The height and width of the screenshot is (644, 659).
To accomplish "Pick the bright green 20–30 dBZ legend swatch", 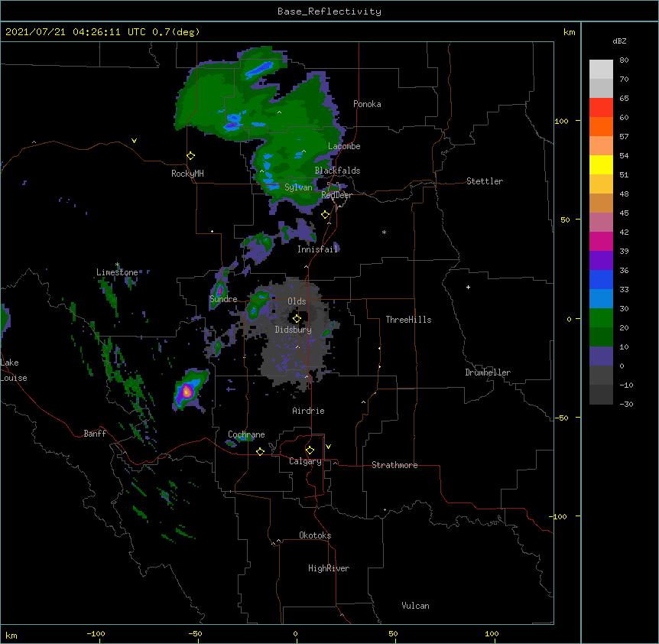I will point(601,318).
